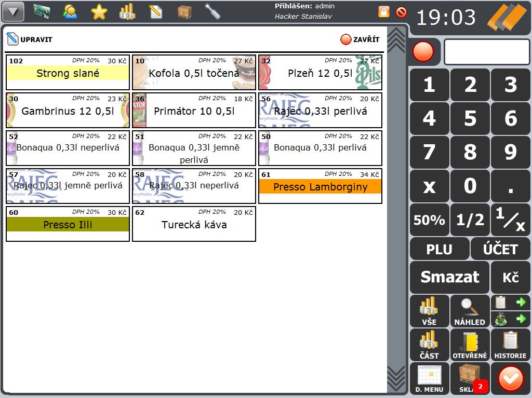Open favorites with the star icon
Viewport: 532px width, 398px height.
[99, 12]
